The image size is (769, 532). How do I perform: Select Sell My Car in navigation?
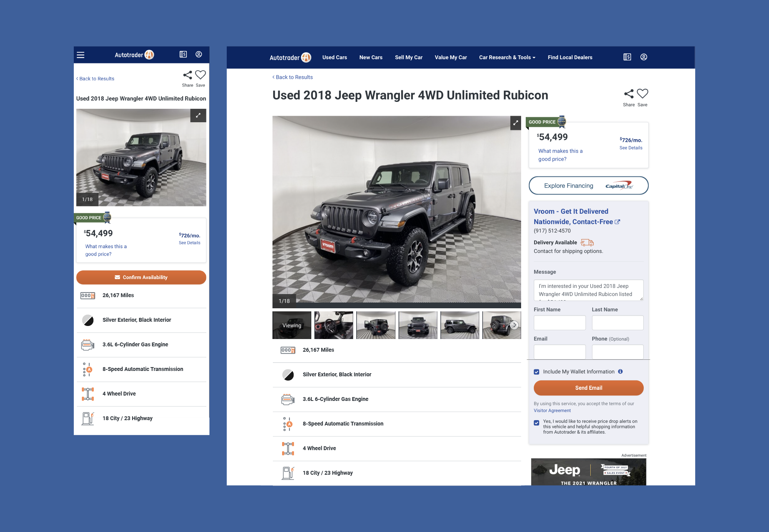click(x=409, y=58)
